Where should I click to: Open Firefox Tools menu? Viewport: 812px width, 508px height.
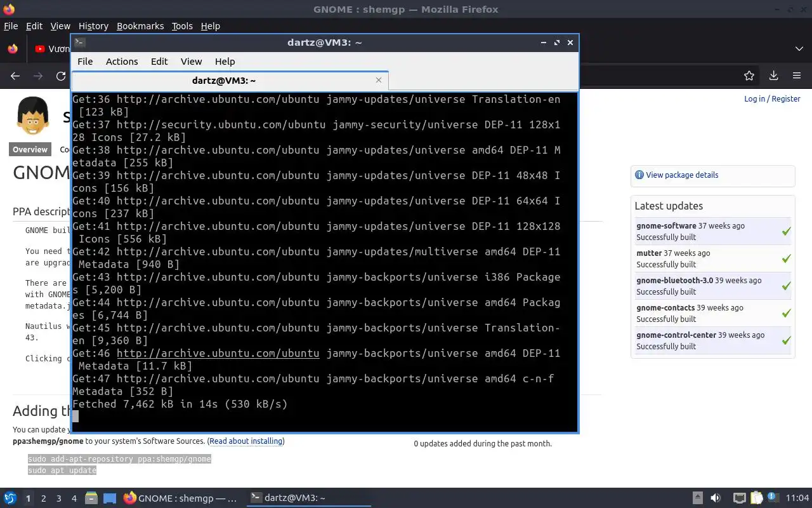182,26
